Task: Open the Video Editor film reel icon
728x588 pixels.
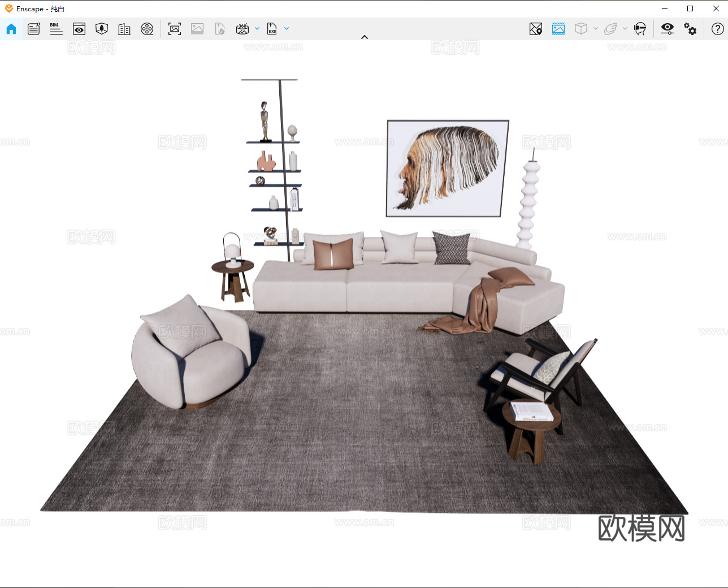Action: coord(147,29)
